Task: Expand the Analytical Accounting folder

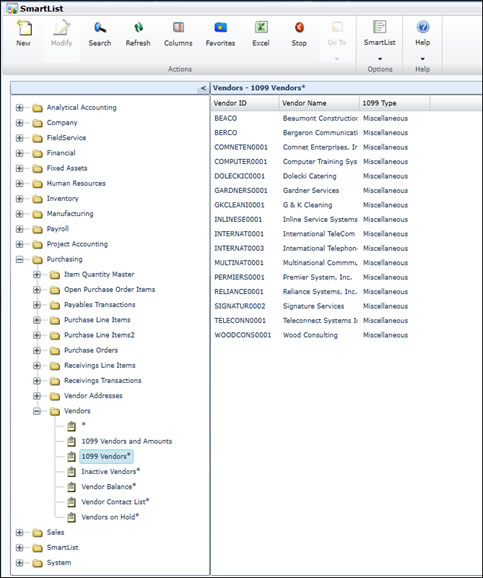Action: coord(20,108)
